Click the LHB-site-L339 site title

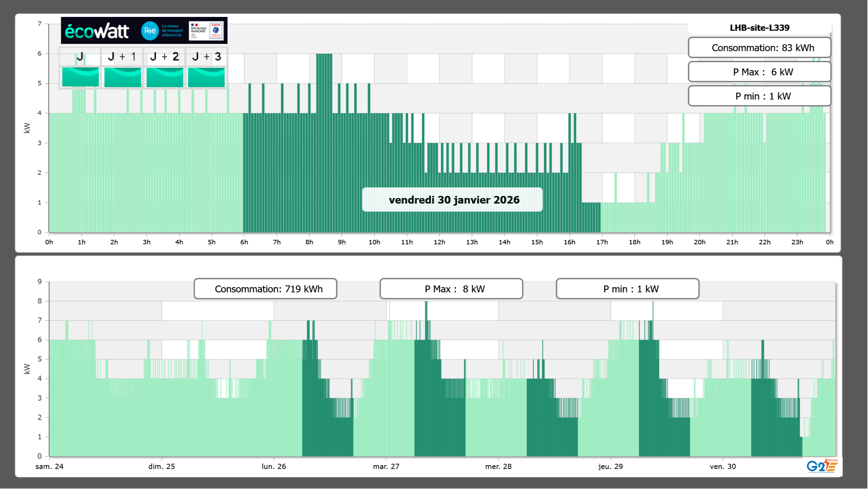pyautogui.click(x=759, y=28)
